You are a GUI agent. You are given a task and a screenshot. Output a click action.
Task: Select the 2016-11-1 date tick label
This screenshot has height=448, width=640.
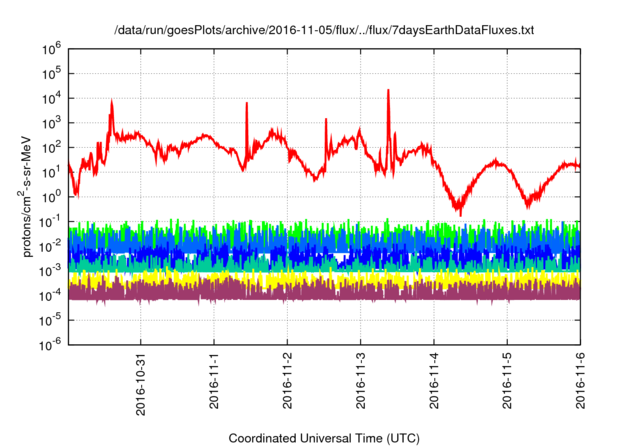point(214,383)
